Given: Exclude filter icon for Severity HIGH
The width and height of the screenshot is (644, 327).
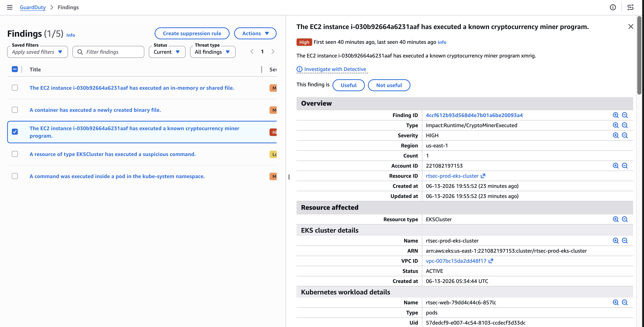Looking at the screenshot, I should tap(625, 135).
